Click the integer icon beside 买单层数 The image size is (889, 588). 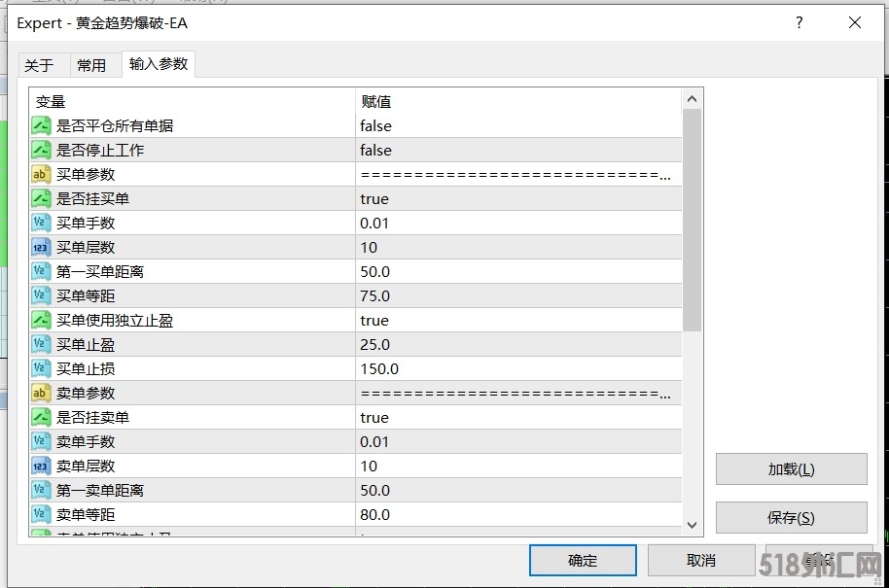tap(41, 247)
